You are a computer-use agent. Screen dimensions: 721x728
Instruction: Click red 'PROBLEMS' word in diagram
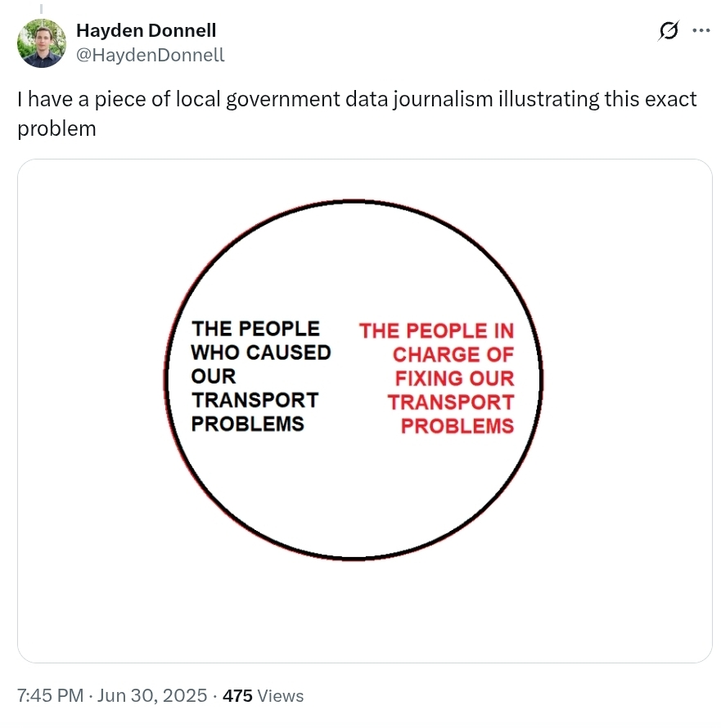pyautogui.click(x=457, y=426)
